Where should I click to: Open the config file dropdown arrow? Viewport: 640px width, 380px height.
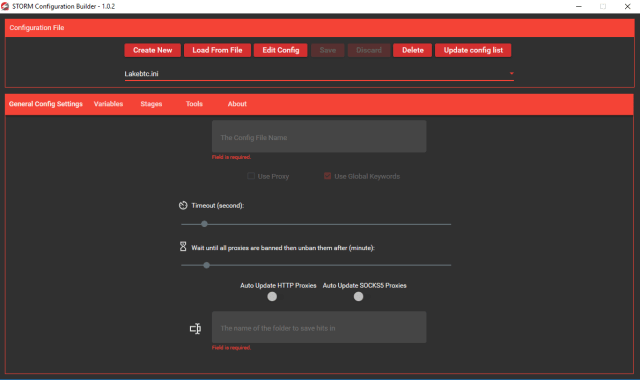click(511, 73)
